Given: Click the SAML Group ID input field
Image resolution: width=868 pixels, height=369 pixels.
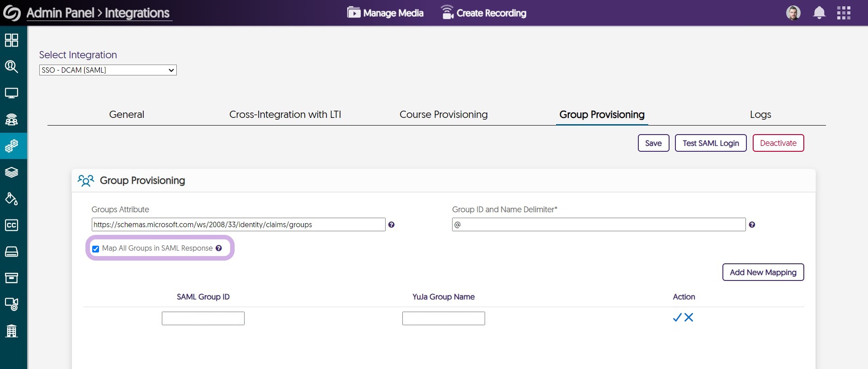Looking at the screenshot, I should pos(203,318).
